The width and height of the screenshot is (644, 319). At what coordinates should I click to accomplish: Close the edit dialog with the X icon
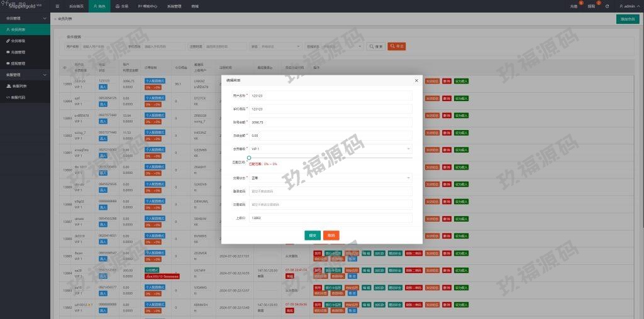416,80
